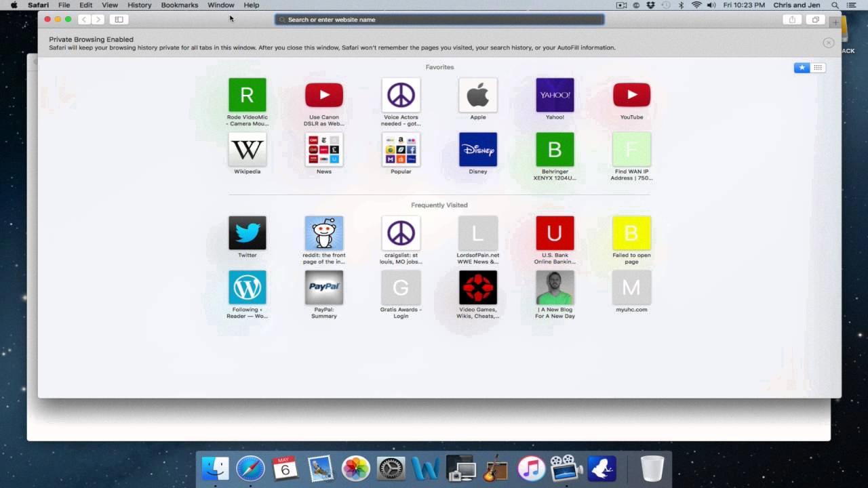Viewport: 868px width, 488px height.
Task: Open the Voice Actors needed favorite
Action: coord(401,95)
